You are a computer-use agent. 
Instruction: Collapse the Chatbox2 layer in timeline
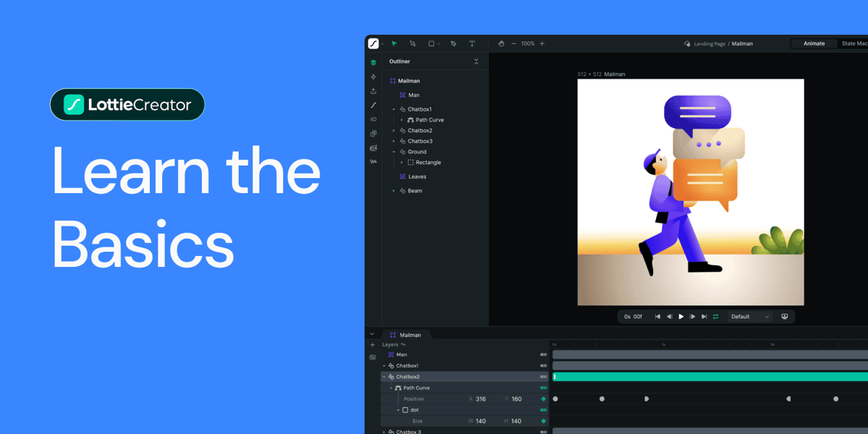[386, 376]
